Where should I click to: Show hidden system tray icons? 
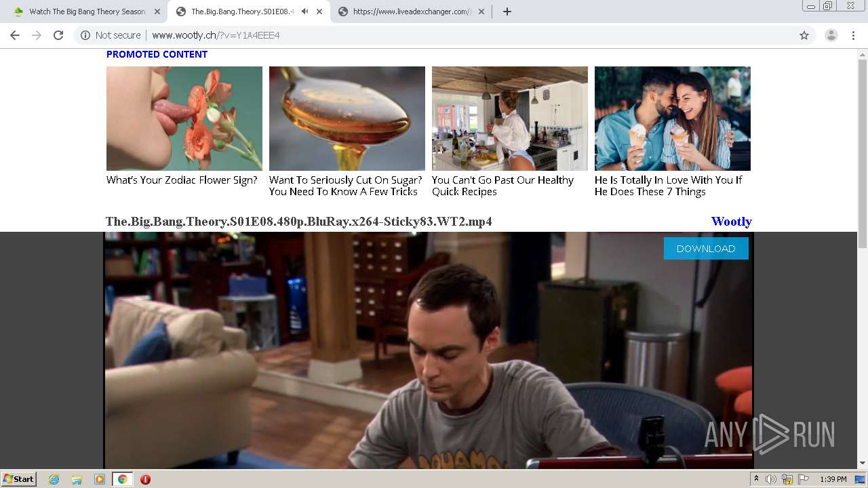756,479
